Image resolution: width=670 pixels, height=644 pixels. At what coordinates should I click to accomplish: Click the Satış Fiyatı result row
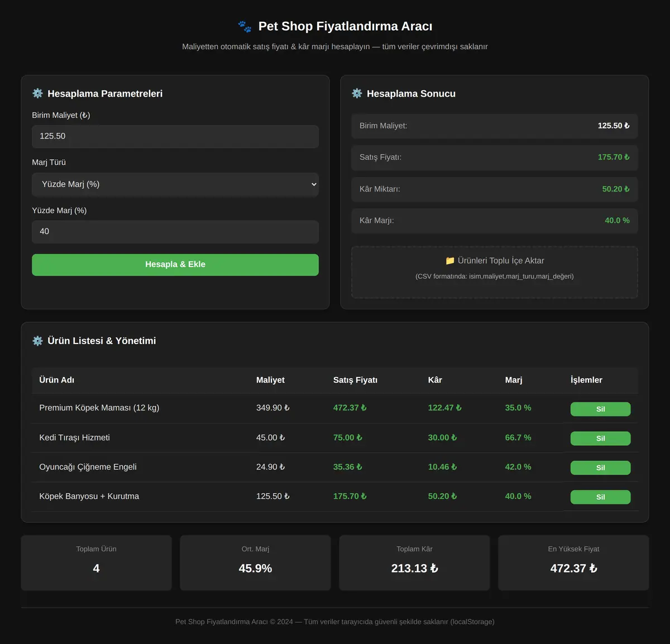coord(495,158)
